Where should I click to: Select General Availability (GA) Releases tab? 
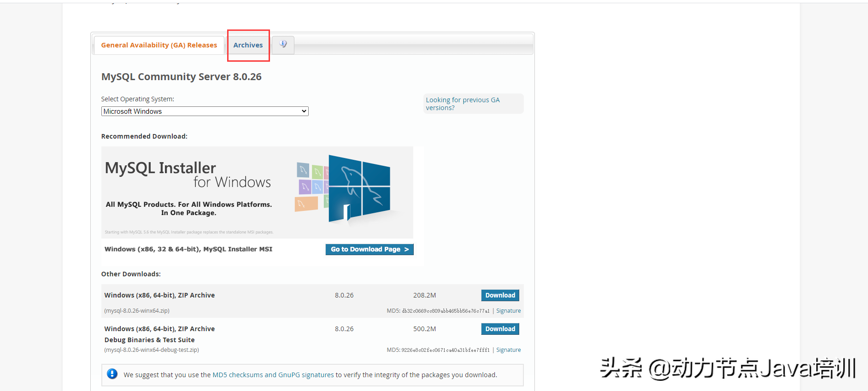point(159,45)
